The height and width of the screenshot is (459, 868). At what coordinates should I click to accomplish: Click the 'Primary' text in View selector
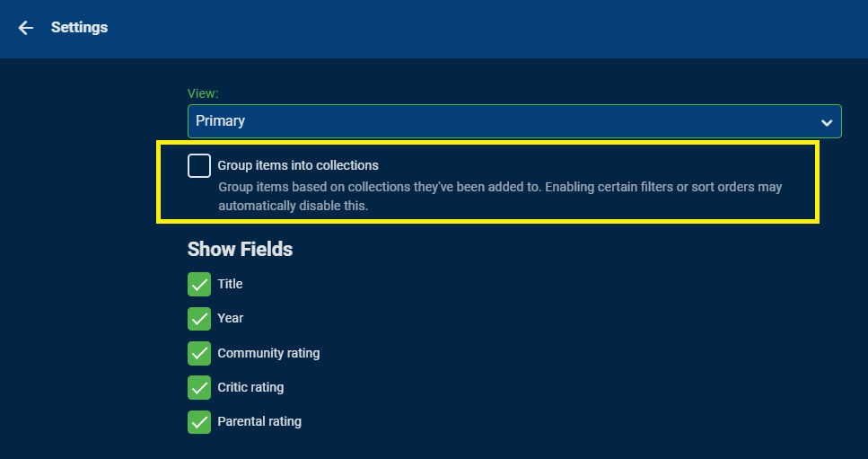(221, 121)
